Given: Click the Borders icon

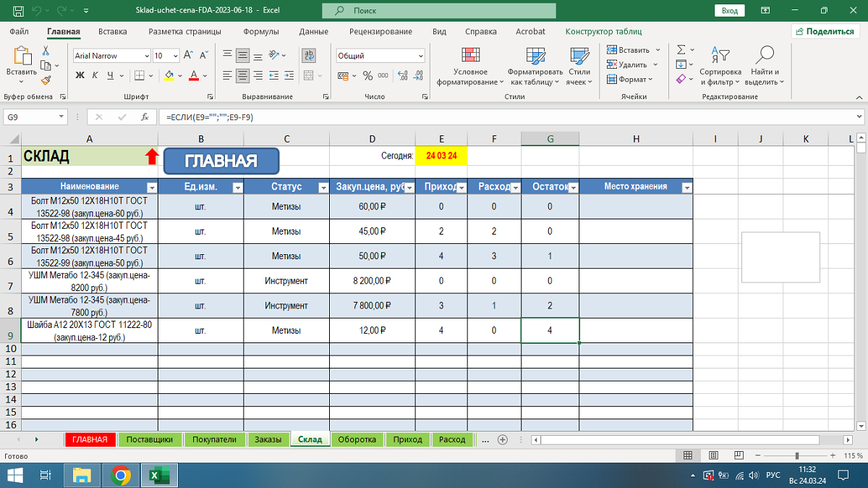Looking at the screenshot, I should (140, 75).
